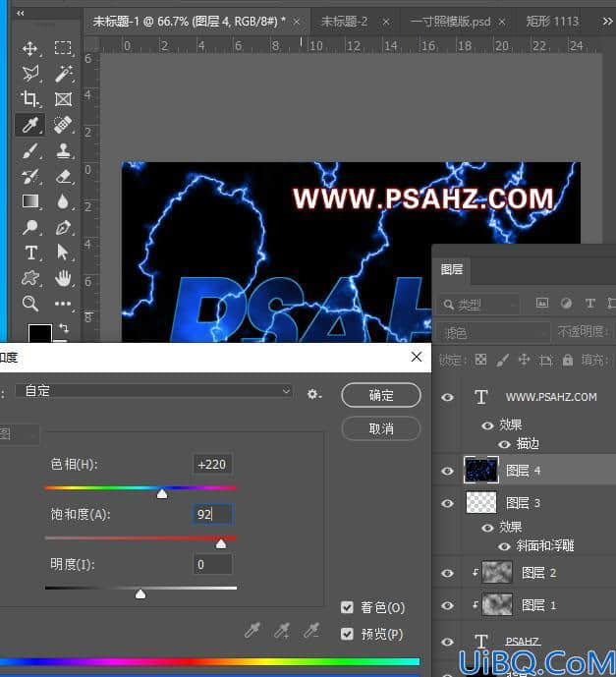This screenshot has height=677, width=616.
Task: Open the Edit Toolbar ellipsis
Action: (x=63, y=304)
